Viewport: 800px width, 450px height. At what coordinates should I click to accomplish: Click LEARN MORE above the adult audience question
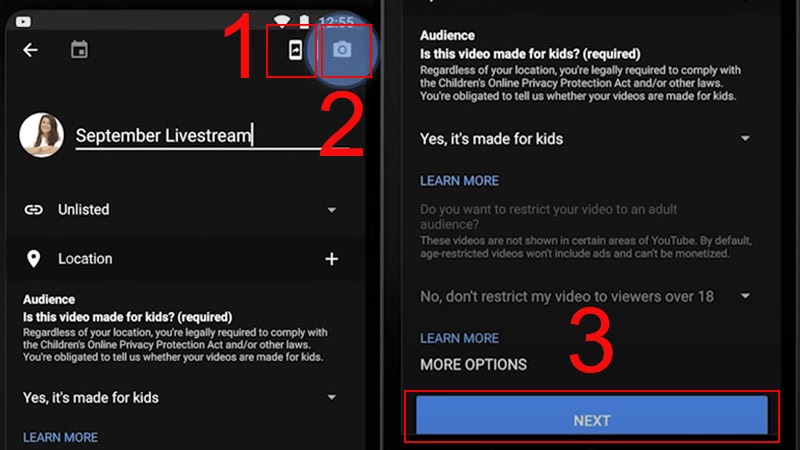pos(459,181)
